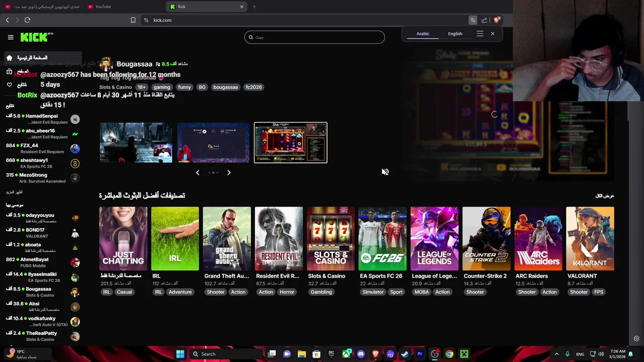Click the share icon in address bar
This screenshot has width=644, height=362.
click(485, 20)
